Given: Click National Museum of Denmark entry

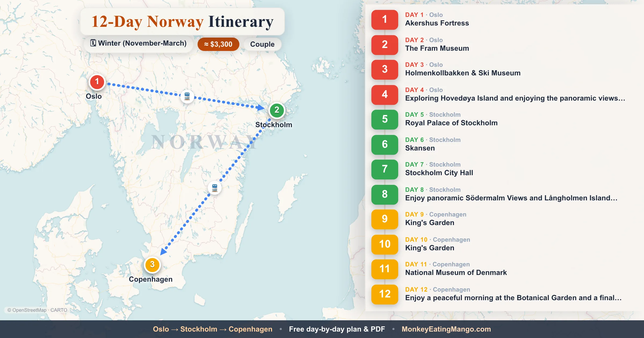Looking at the screenshot, I should [456, 273].
